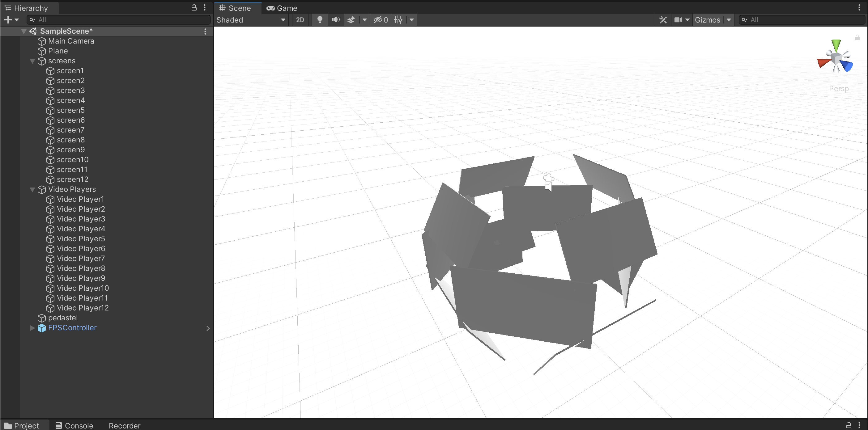Open component editor tools icon
This screenshot has width=868, height=430.
(x=663, y=20)
